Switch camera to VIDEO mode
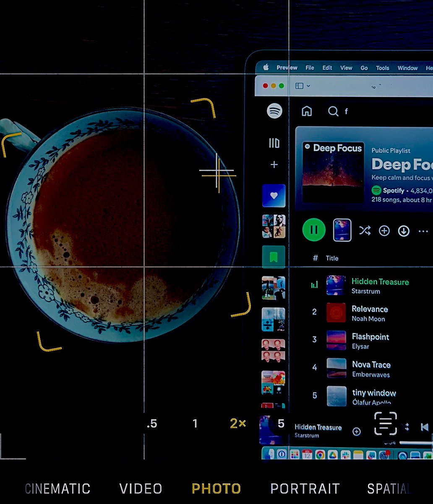 [141, 489]
